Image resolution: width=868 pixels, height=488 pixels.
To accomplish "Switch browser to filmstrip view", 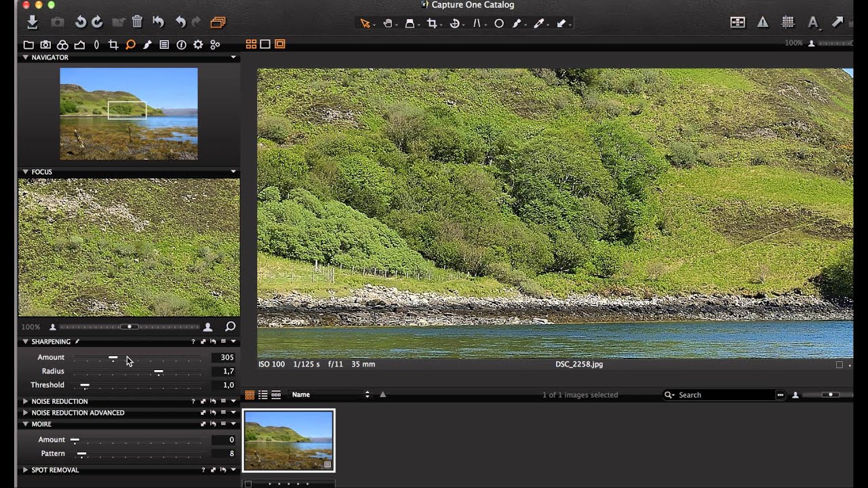I will tap(276, 394).
